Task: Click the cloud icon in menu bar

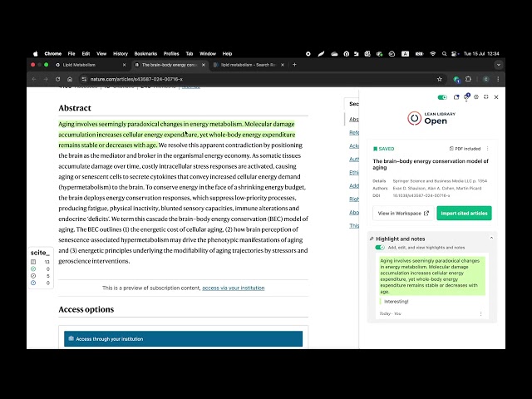Action: 334,53
